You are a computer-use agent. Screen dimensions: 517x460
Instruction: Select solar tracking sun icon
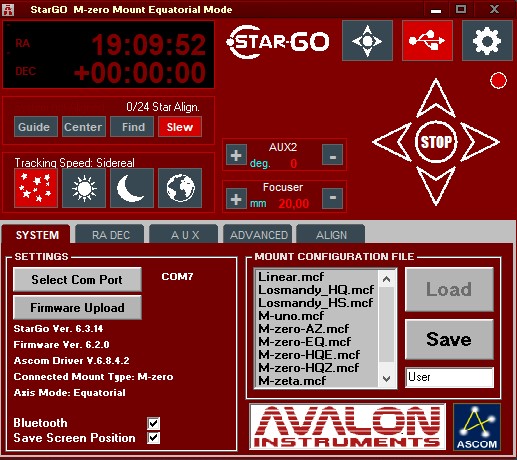pos(84,188)
